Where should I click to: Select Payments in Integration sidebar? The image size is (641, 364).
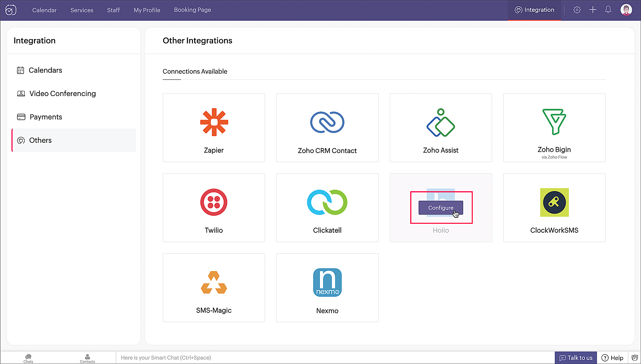click(x=74, y=117)
